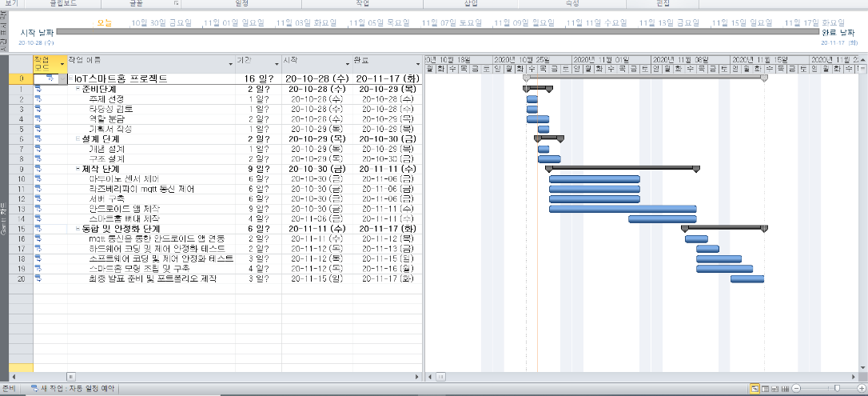
Task: Click the task mode icon for 설계 단계 row
Action: pos(38,138)
